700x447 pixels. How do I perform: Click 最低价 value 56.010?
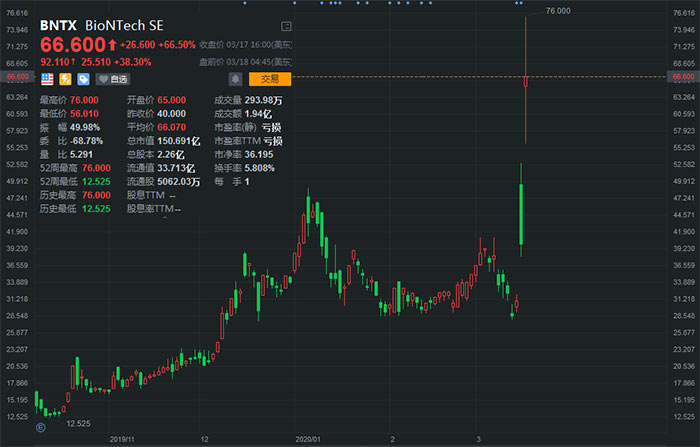[84, 113]
